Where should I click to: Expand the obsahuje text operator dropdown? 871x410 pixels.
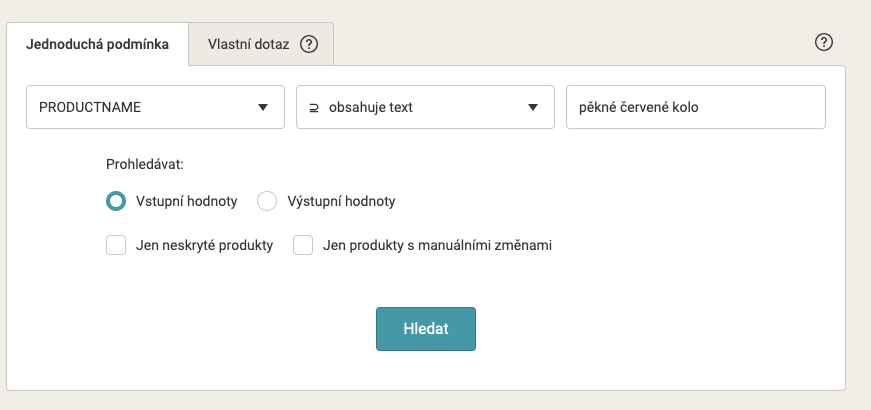coord(426,107)
